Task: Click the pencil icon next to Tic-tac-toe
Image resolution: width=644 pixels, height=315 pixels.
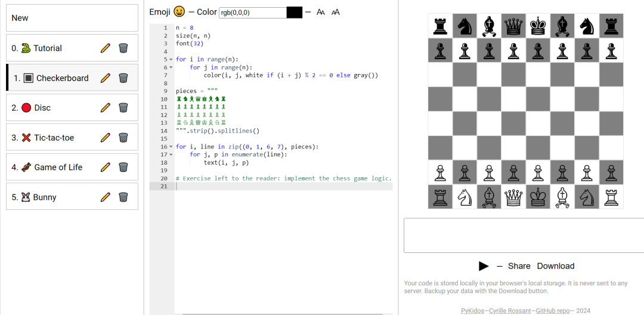Action: [105, 138]
